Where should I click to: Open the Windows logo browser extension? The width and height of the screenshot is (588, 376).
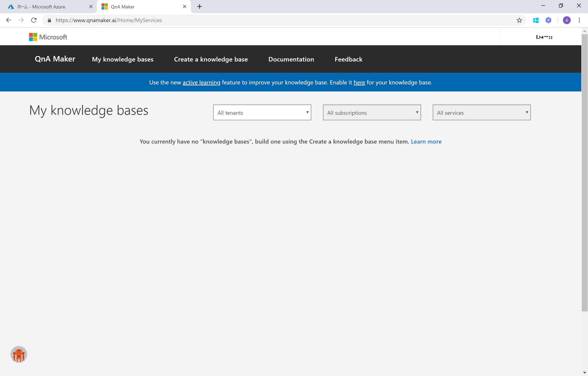point(536,20)
